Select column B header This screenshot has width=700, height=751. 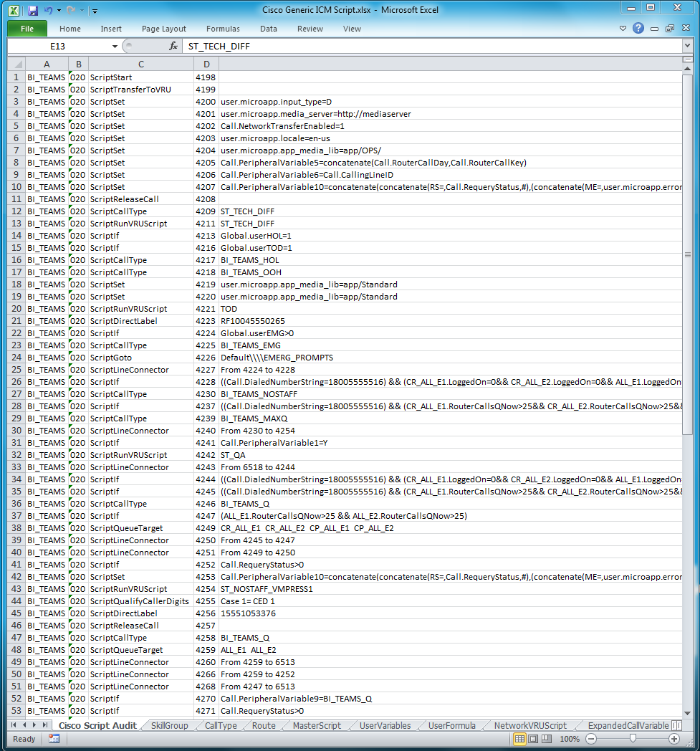point(79,64)
